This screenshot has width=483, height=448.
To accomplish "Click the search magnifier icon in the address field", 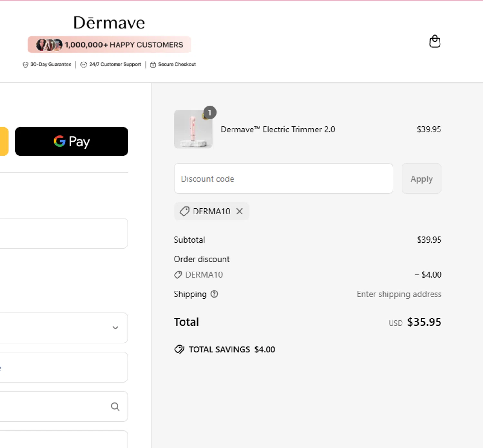I will tap(115, 406).
